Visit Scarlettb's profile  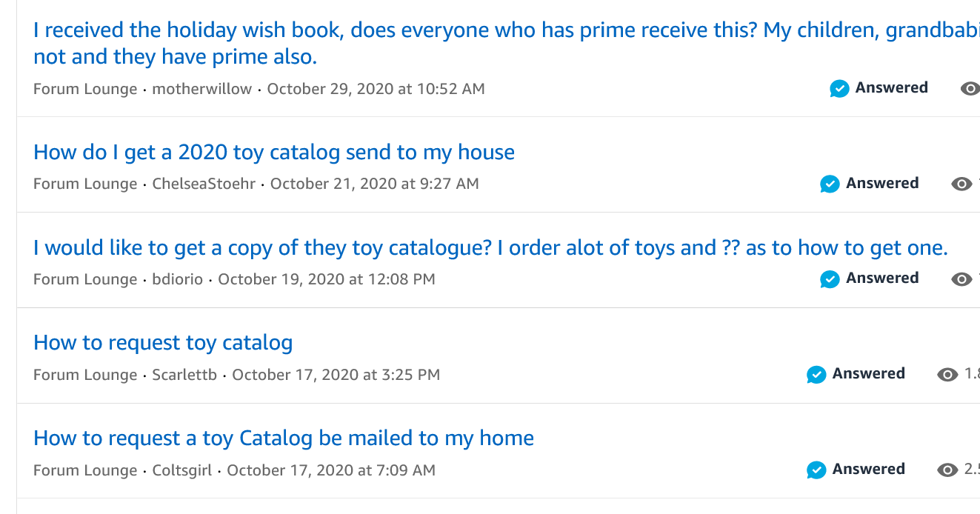[x=184, y=375]
